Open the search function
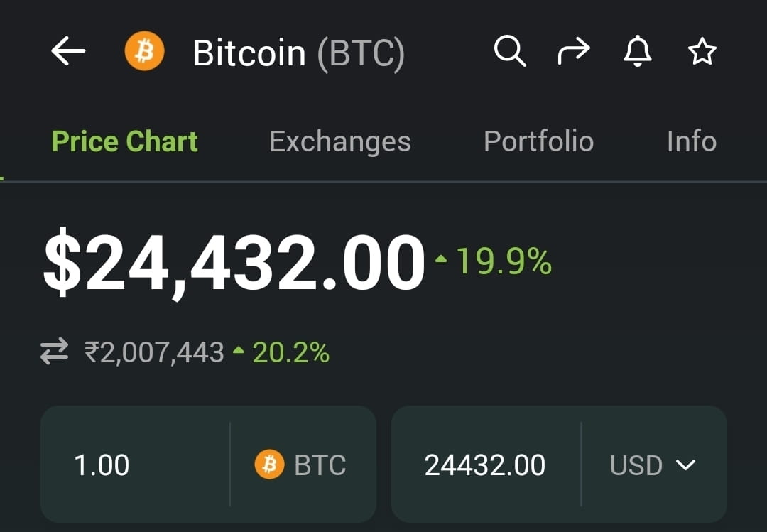 [510, 50]
